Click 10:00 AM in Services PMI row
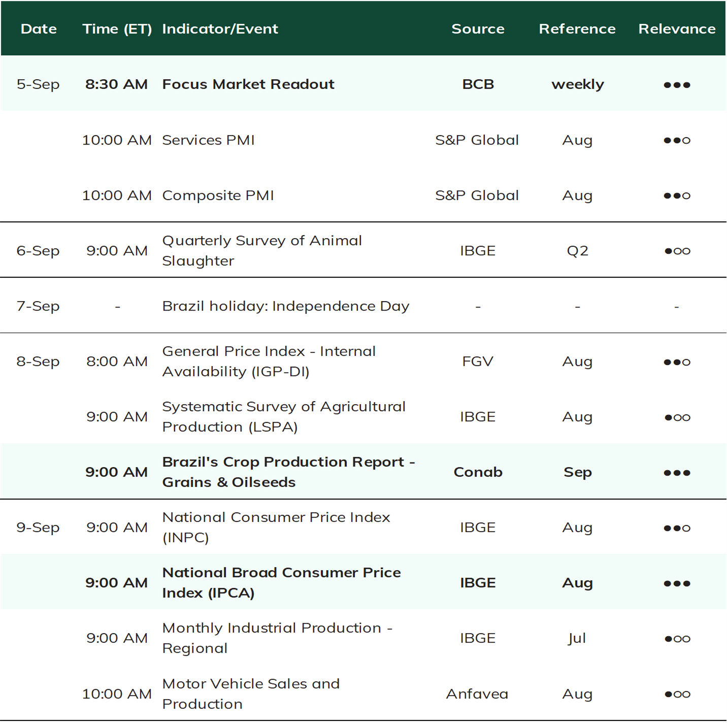The image size is (727, 728). (x=117, y=140)
